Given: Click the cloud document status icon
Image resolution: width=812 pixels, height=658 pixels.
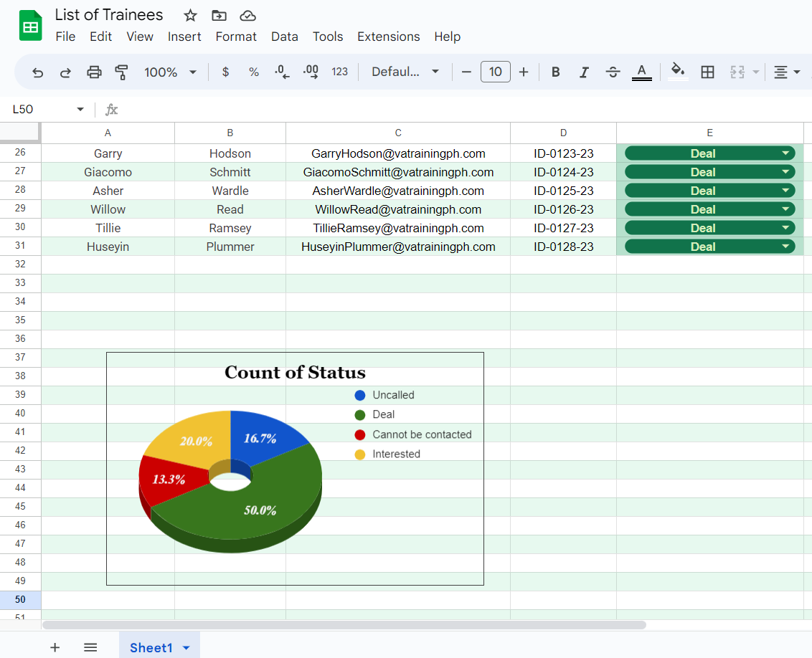Looking at the screenshot, I should pos(247,16).
